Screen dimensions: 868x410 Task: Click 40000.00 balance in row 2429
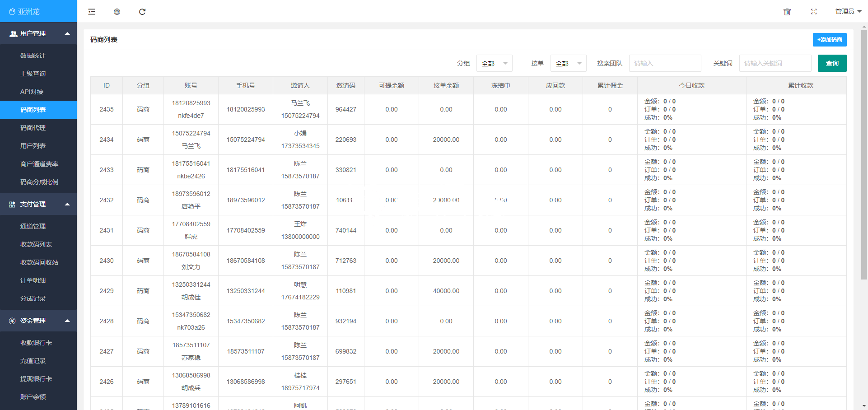click(x=446, y=291)
